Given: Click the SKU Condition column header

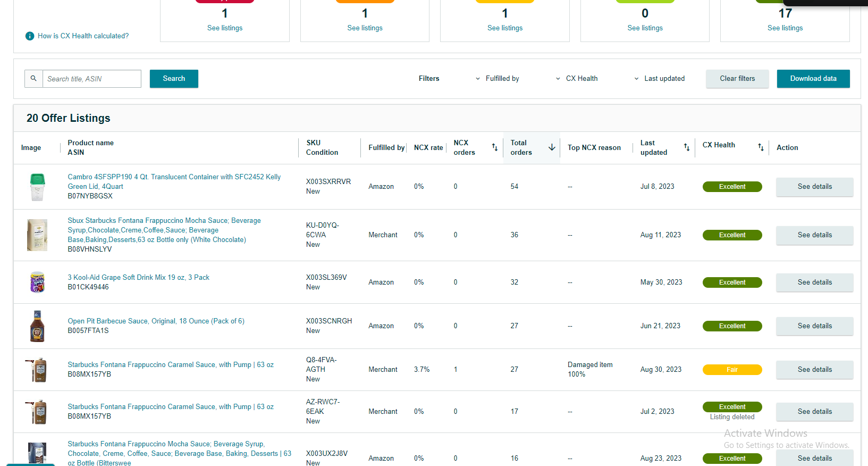Looking at the screenshot, I should point(322,147).
